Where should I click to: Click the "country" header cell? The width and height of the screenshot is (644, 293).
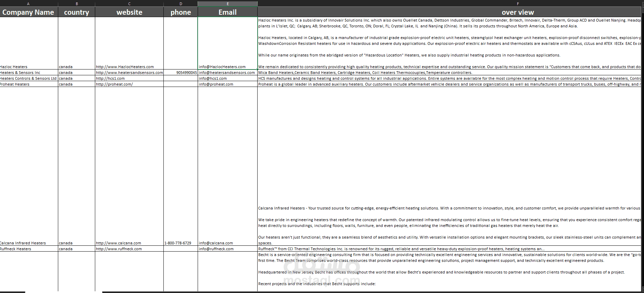(x=77, y=12)
